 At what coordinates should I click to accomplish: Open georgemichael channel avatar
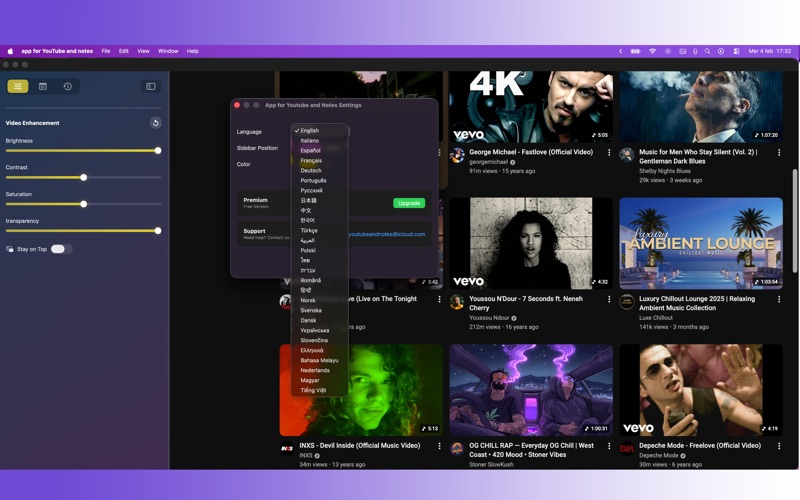click(x=457, y=155)
